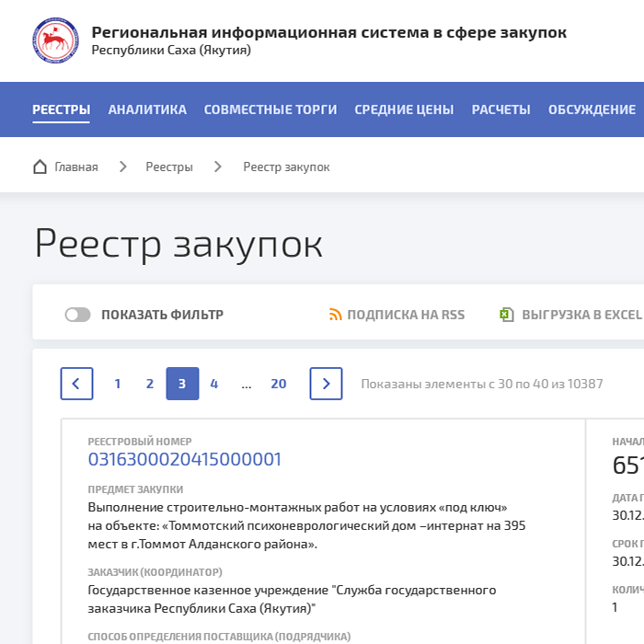Open the «Расчеты» menu item
Screen dimensions: 644x644
(500, 109)
